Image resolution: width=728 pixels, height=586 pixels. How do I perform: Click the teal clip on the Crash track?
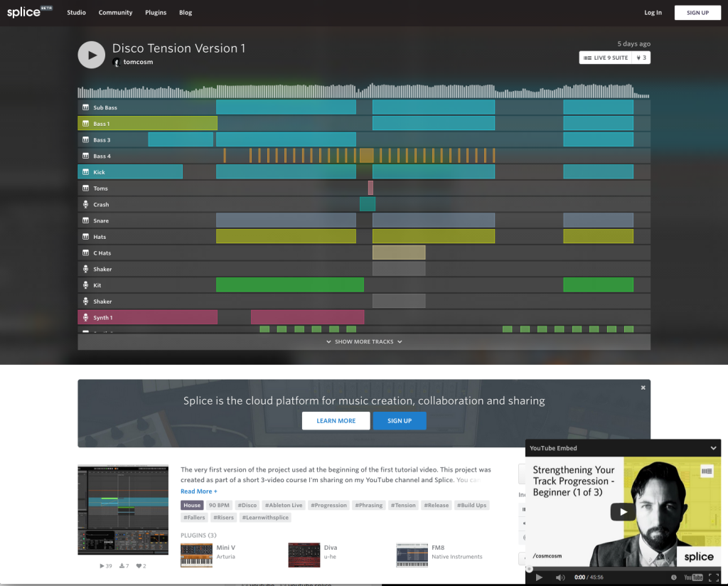coord(368,204)
